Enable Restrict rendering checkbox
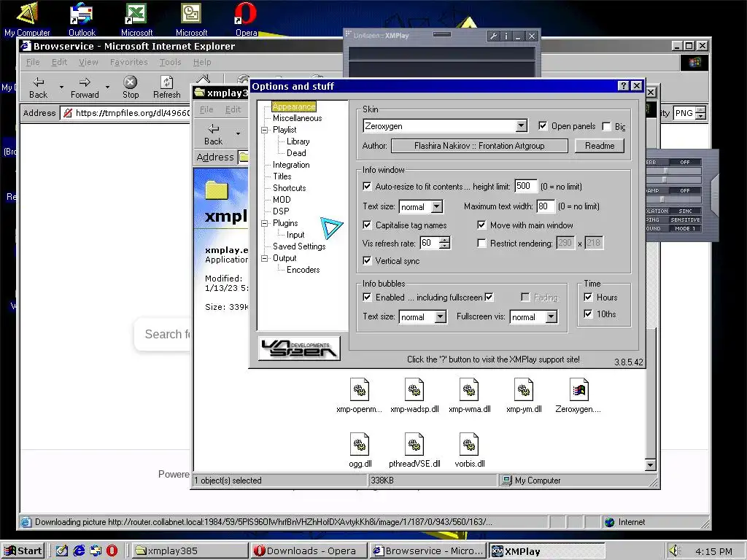The width and height of the screenshot is (747, 560). 481,244
